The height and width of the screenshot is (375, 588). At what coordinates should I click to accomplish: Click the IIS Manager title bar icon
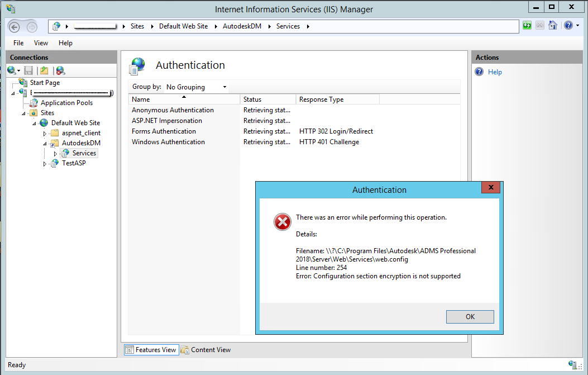point(11,8)
